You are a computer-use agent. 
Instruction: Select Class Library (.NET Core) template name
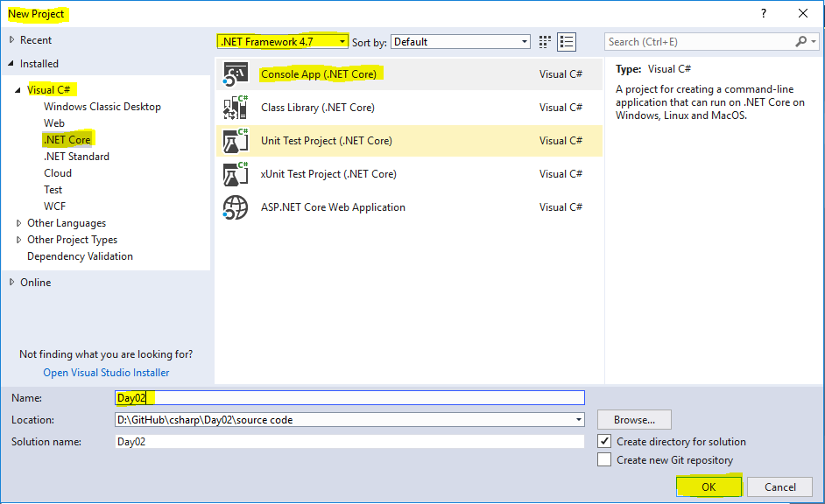[318, 108]
